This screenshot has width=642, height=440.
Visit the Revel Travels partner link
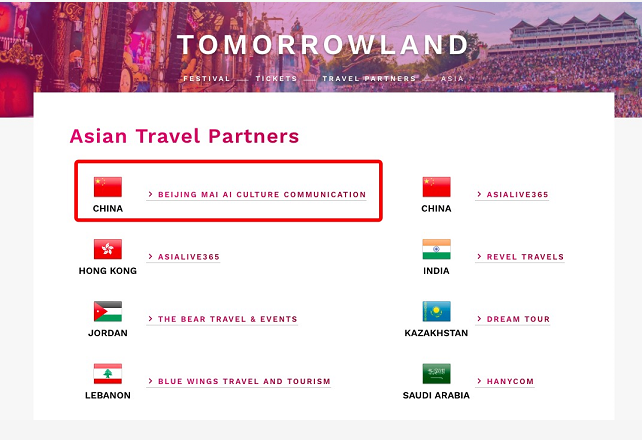[520, 257]
